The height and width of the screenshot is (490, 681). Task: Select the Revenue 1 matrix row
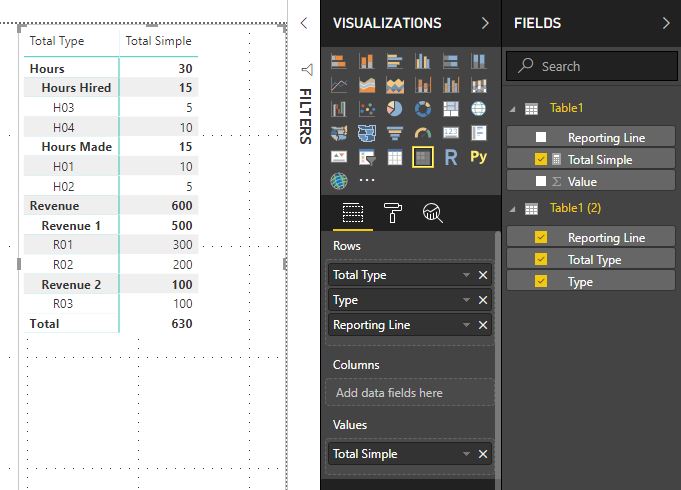click(111, 225)
